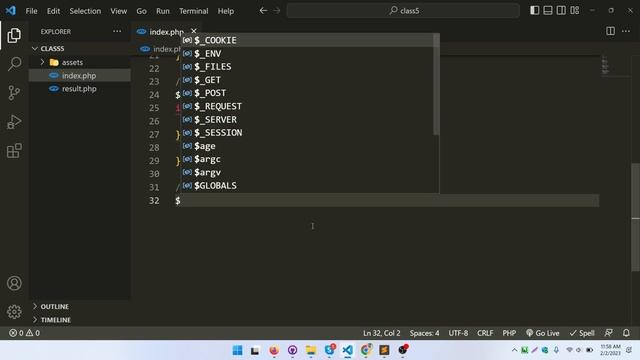Image resolution: width=640 pixels, height=360 pixels.
Task: Show errors and warnings in status bar
Action: click(24, 333)
